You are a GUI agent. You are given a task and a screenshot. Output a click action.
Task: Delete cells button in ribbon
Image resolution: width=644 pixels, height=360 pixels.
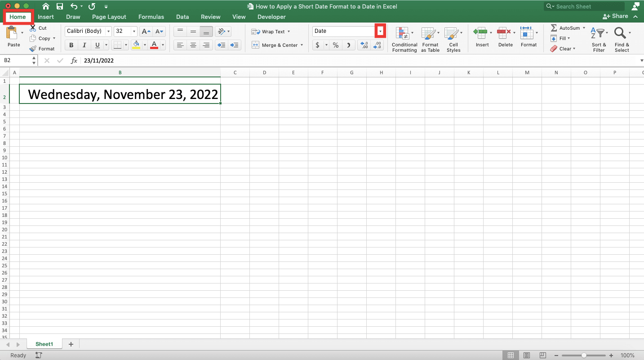pyautogui.click(x=506, y=37)
